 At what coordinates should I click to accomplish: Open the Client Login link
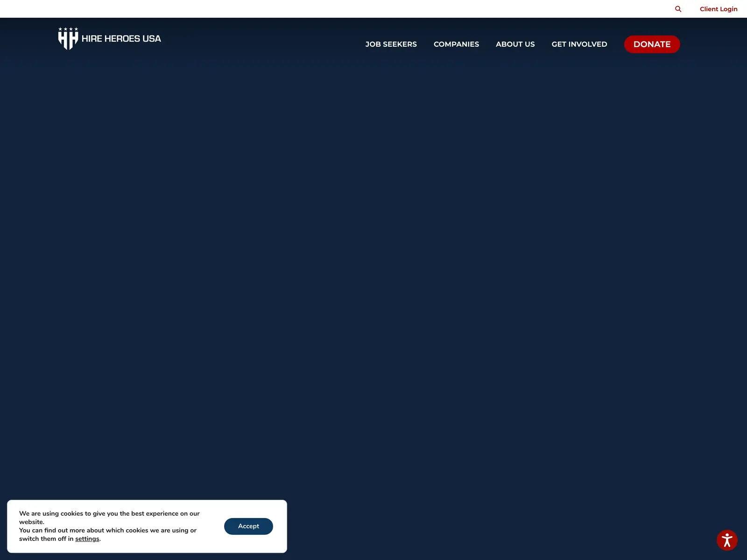[719, 9]
